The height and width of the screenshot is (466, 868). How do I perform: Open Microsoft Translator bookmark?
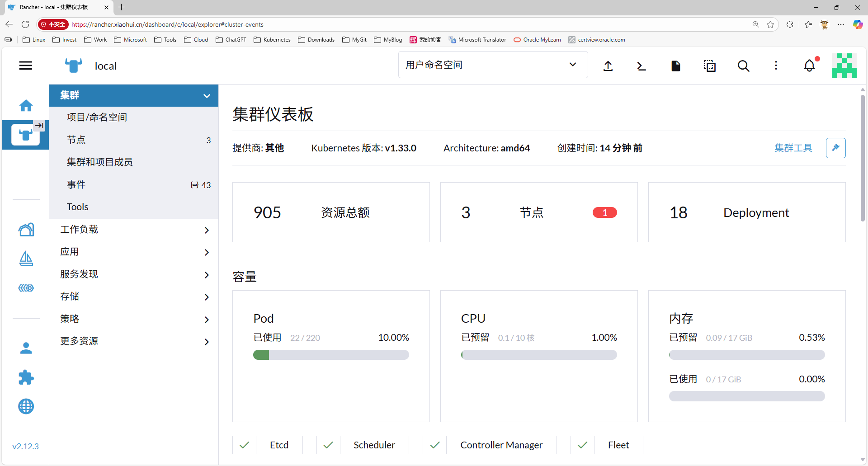click(477, 40)
